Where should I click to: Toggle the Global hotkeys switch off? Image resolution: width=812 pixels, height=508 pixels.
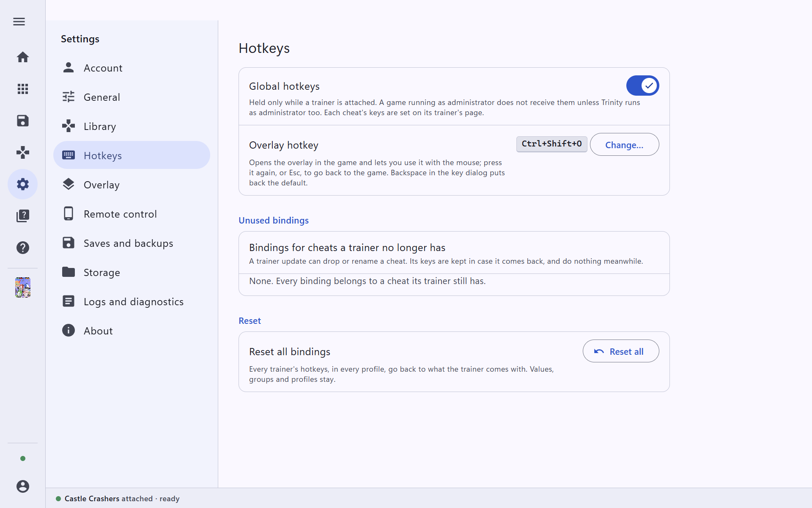pos(642,86)
